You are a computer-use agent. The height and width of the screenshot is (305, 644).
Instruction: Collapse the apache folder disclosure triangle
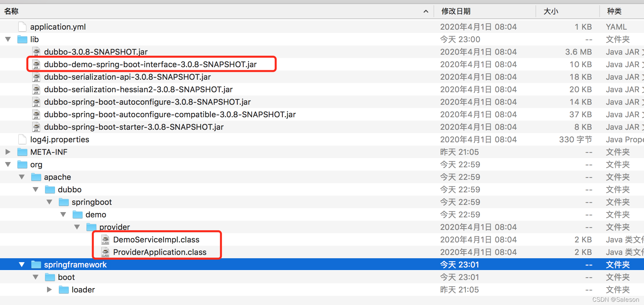(22, 177)
